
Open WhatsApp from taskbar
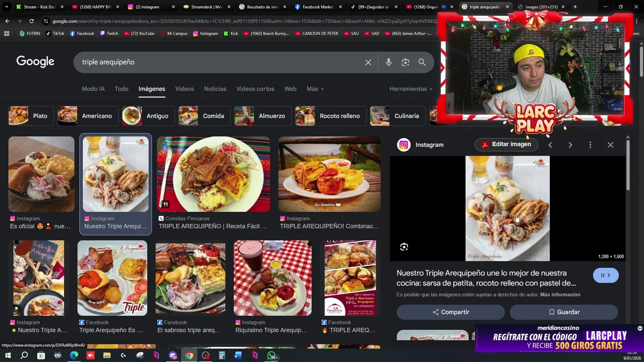[x=272, y=356]
